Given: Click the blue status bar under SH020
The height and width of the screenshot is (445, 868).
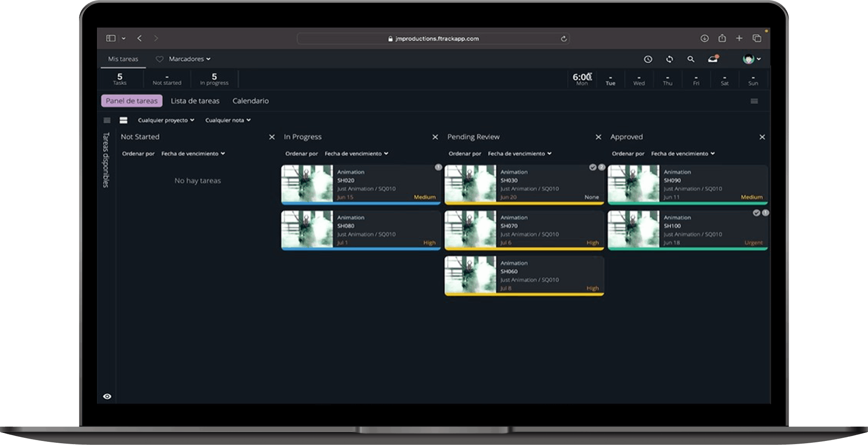Looking at the screenshot, I should [361, 203].
